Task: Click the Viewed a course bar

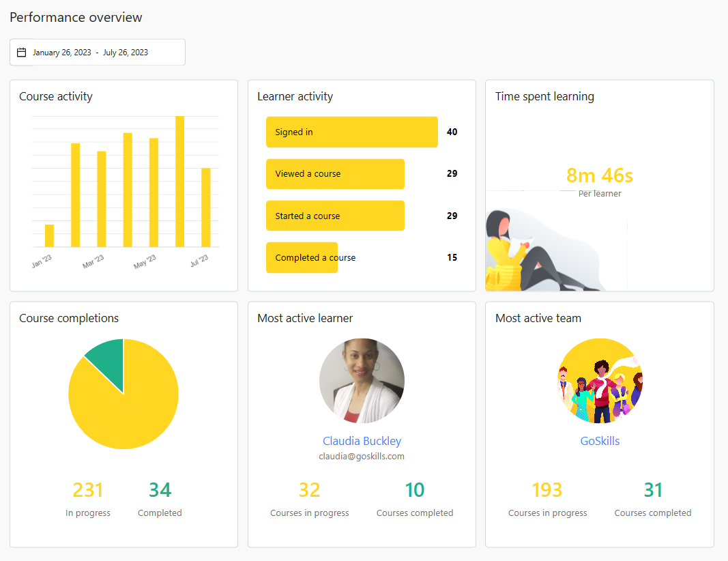Action: click(x=335, y=174)
